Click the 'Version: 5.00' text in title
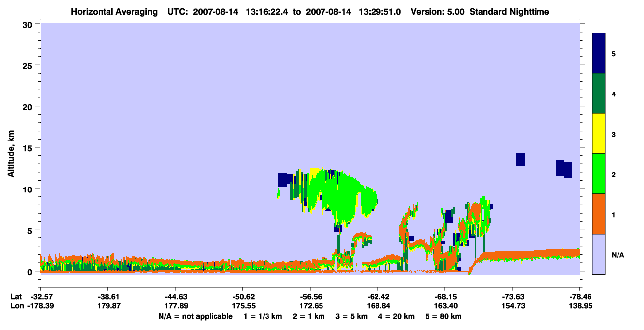 (x=437, y=11)
